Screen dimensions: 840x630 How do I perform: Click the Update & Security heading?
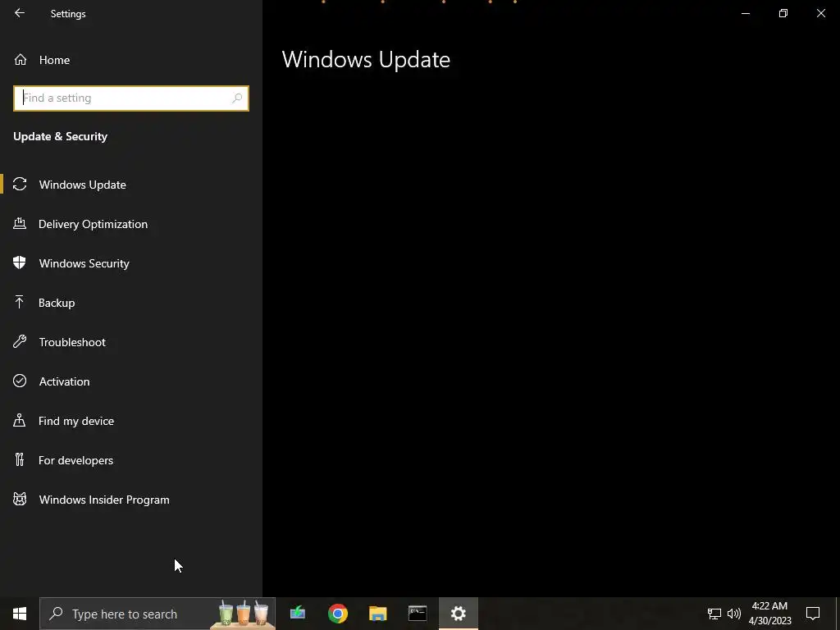click(x=60, y=136)
